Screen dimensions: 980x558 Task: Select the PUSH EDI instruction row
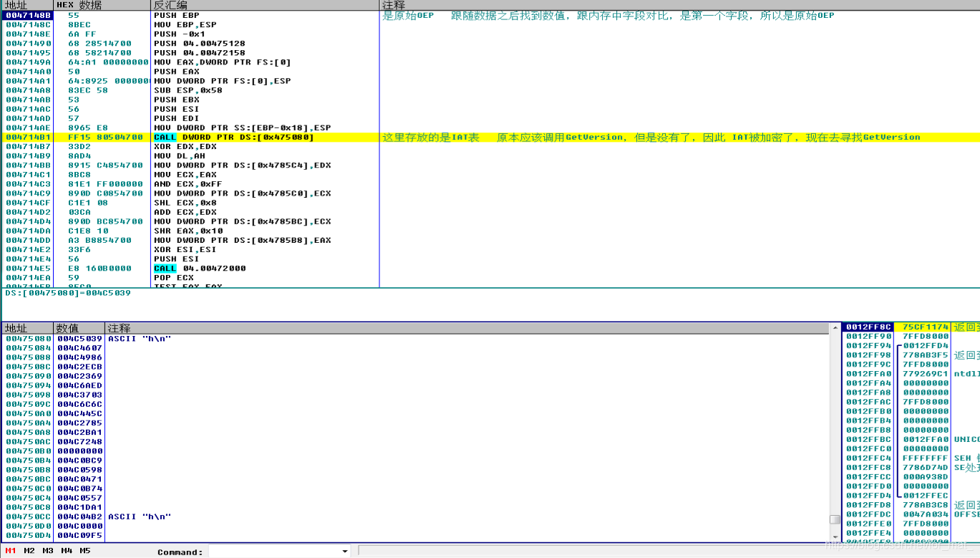point(177,118)
